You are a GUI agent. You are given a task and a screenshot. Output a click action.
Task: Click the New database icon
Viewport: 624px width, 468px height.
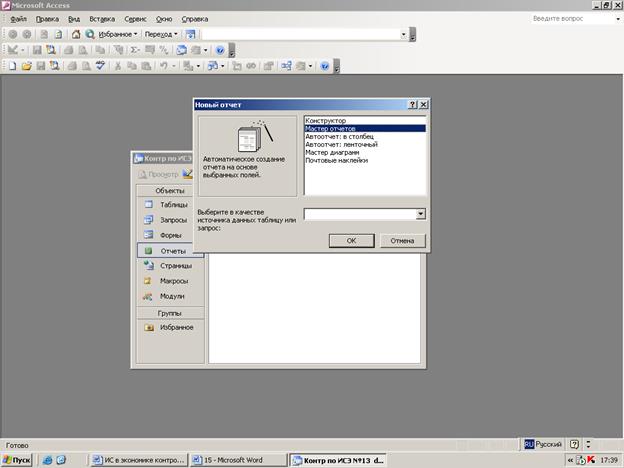(12, 66)
